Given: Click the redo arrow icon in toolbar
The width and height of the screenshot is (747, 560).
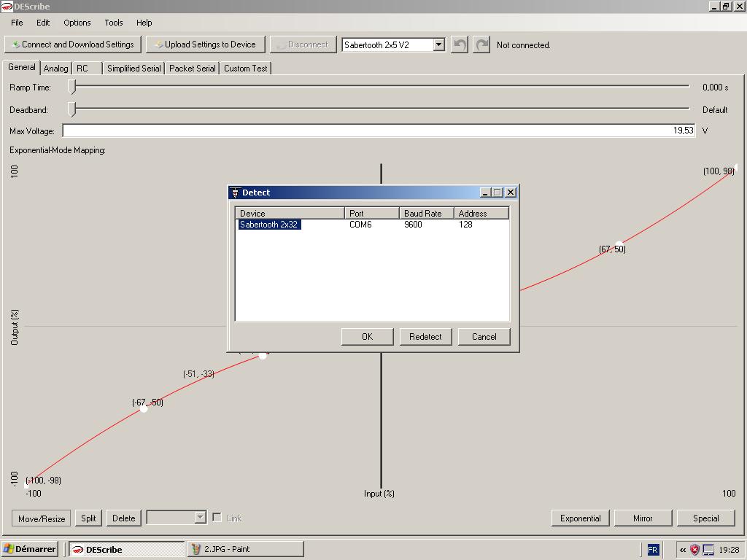Looking at the screenshot, I should (x=481, y=44).
